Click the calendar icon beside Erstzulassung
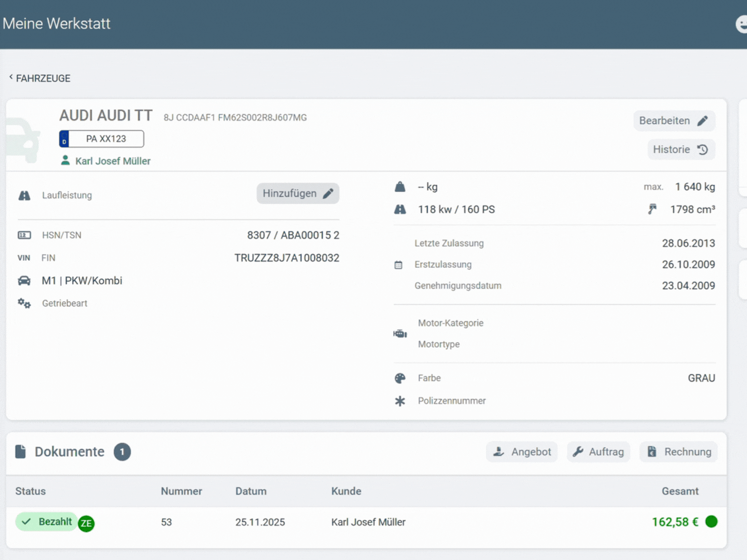The width and height of the screenshot is (747, 560). tap(398, 265)
